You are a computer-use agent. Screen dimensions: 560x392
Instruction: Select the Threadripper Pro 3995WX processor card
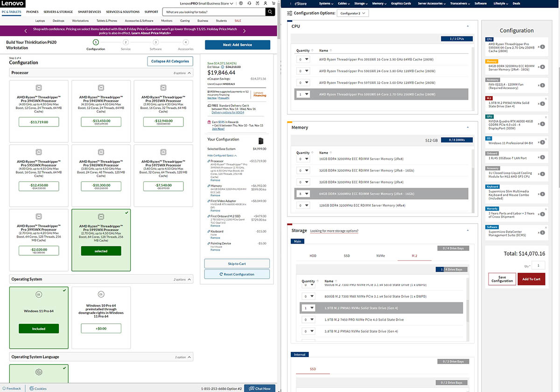pyautogui.click(x=39, y=240)
